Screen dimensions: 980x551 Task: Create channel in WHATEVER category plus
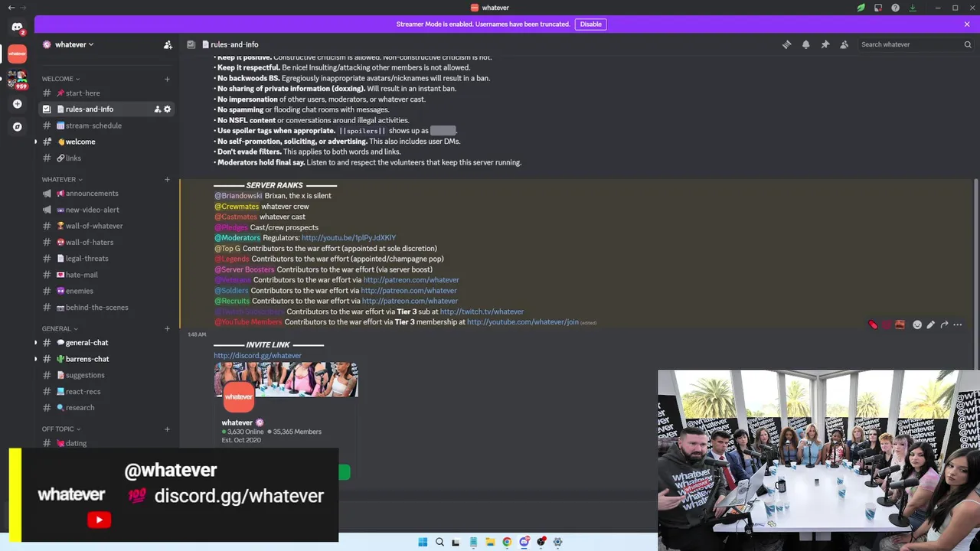[167, 180]
